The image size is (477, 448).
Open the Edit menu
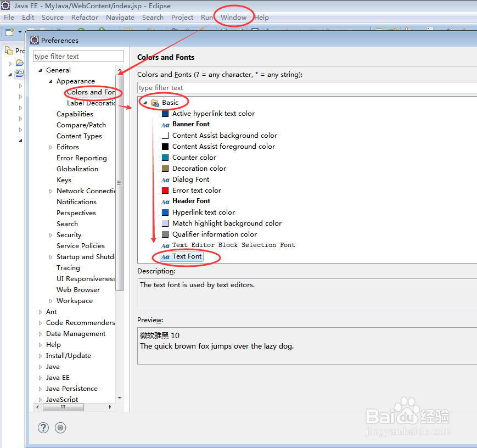(27, 18)
